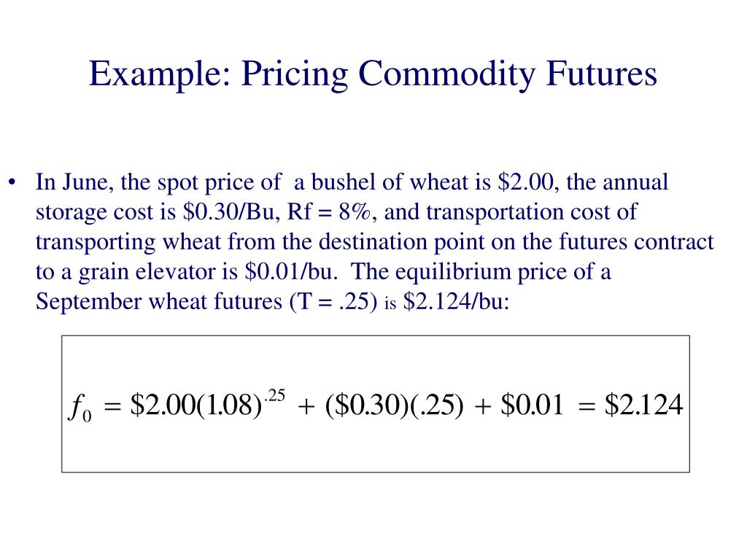The height and width of the screenshot is (560, 747).
Task: Click 'September wheat futures' text
Action: [x=159, y=302]
